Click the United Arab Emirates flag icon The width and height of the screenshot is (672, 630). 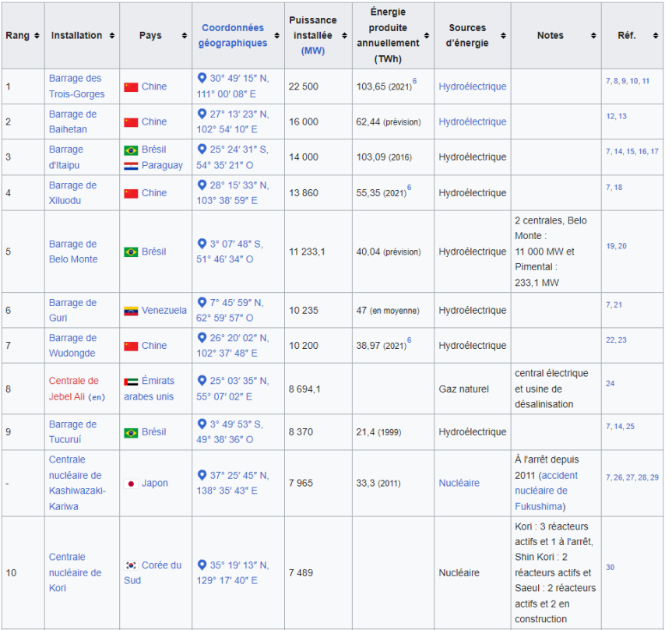click(131, 382)
